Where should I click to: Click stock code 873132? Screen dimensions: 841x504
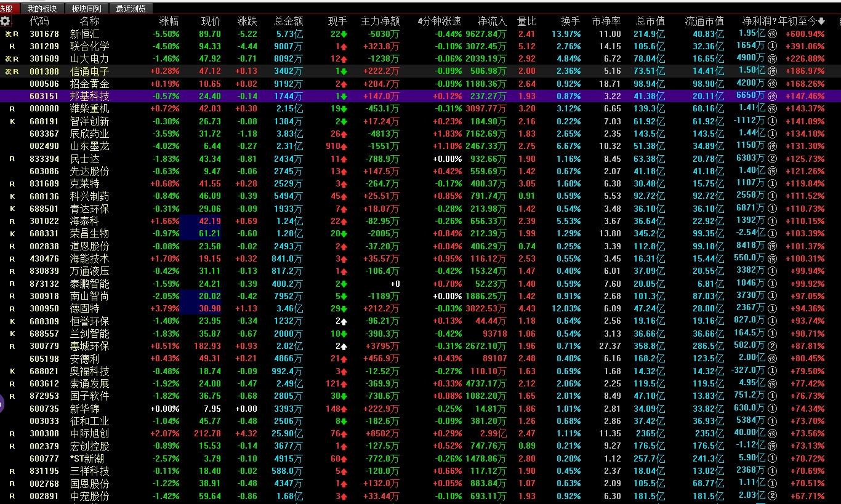44,284
